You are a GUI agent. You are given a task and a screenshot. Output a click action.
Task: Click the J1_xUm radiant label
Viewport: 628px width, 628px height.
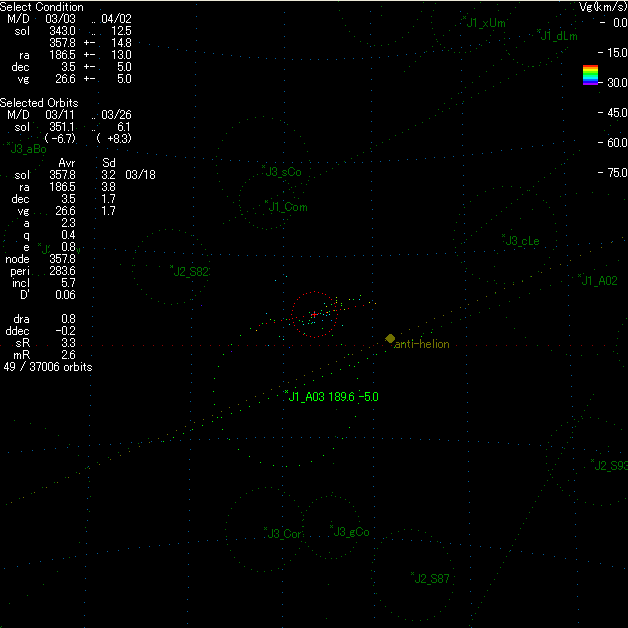coord(486,23)
